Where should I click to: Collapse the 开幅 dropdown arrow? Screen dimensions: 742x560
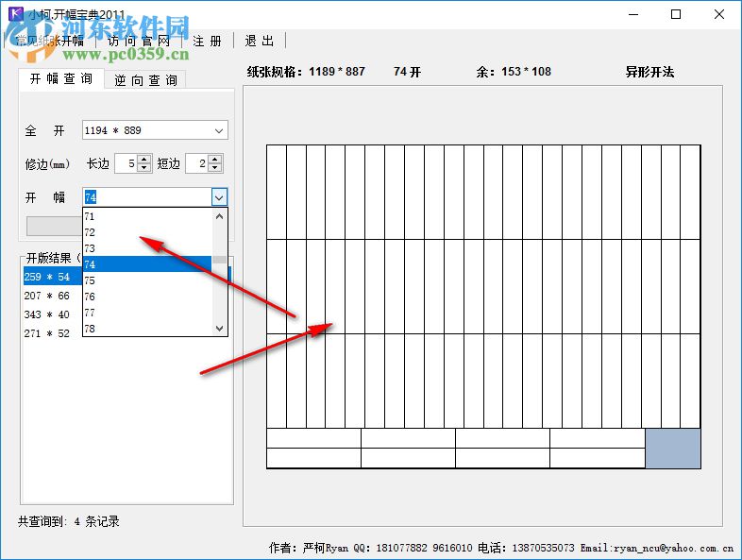point(219,197)
